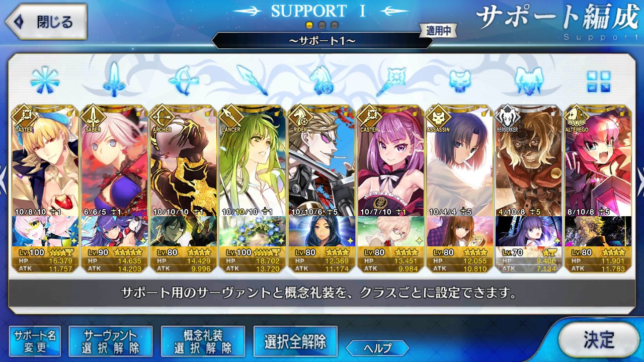644x362 pixels.
Task: Switch to third support set page dot
Action: click(334, 25)
